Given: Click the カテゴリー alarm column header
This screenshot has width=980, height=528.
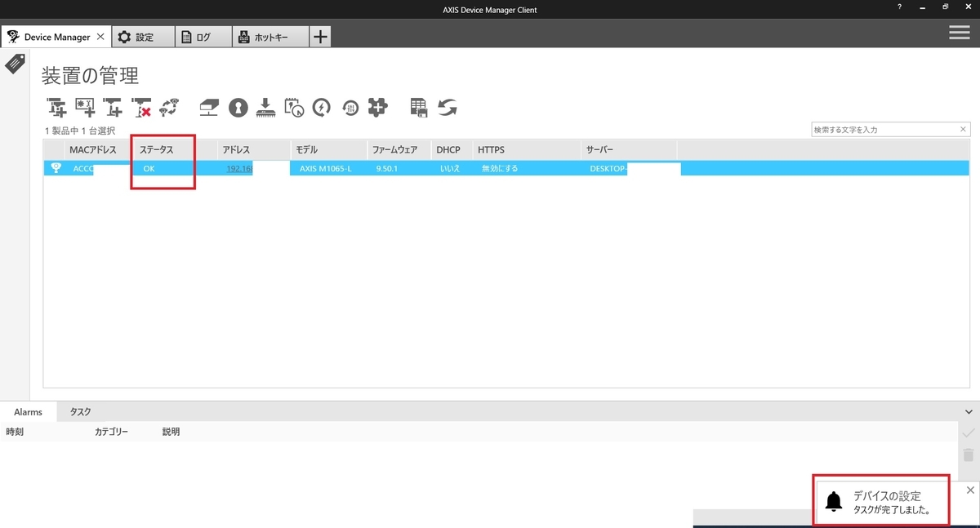Looking at the screenshot, I should [x=111, y=432].
